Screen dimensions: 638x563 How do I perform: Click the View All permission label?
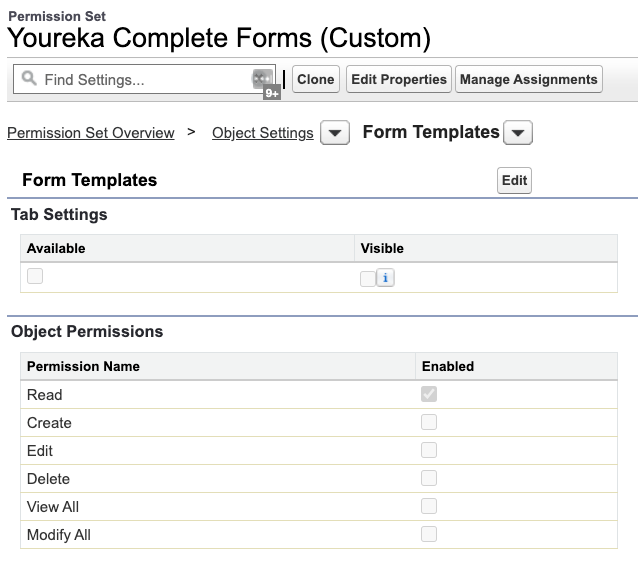(53, 507)
